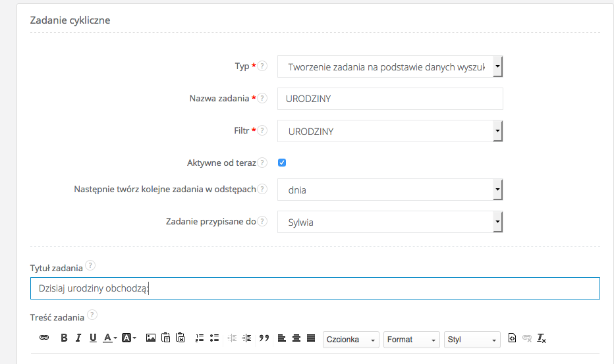
Task: Click the Nazwa zadania input field
Action: pos(390,99)
